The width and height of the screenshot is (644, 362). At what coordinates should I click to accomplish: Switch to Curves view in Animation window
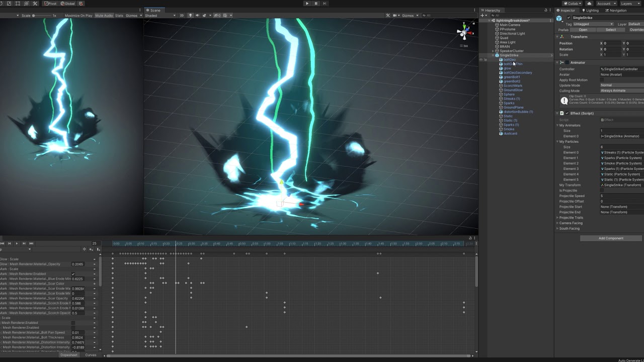[x=91, y=355]
